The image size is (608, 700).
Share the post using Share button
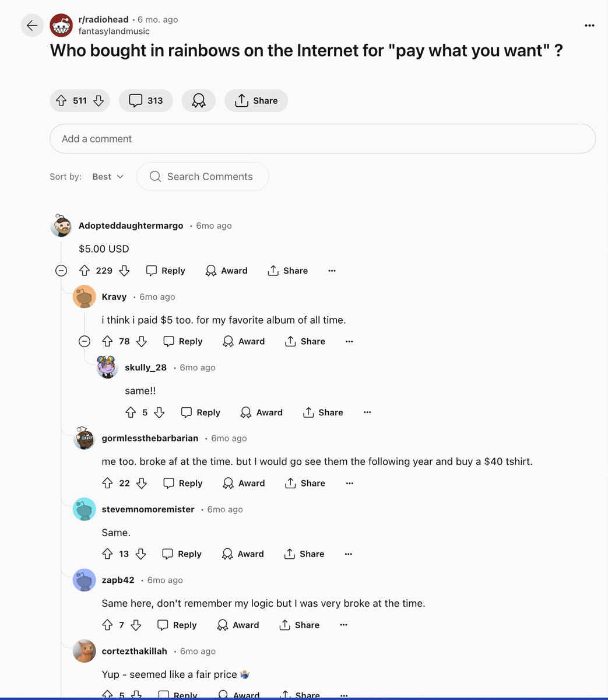[256, 100]
